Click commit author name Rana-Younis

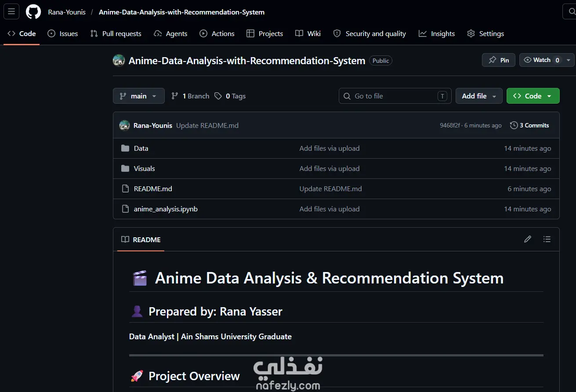tap(153, 125)
